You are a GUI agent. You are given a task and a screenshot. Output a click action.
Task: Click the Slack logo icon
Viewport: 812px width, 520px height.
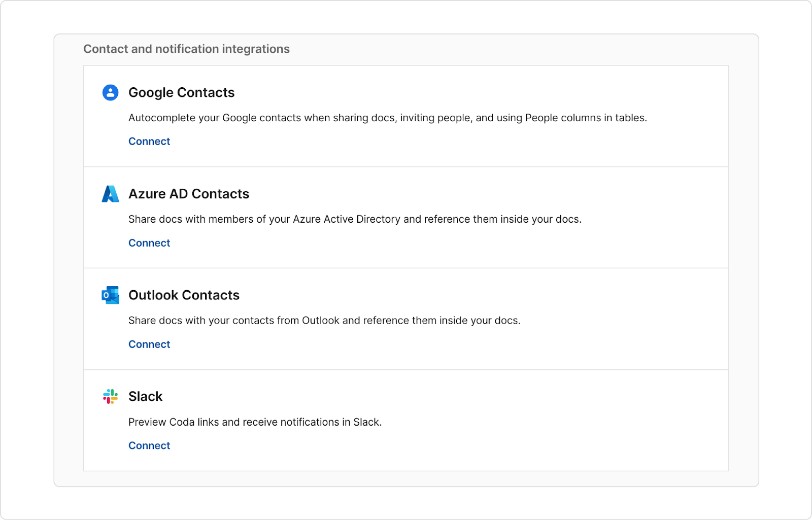(x=110, y=396)
